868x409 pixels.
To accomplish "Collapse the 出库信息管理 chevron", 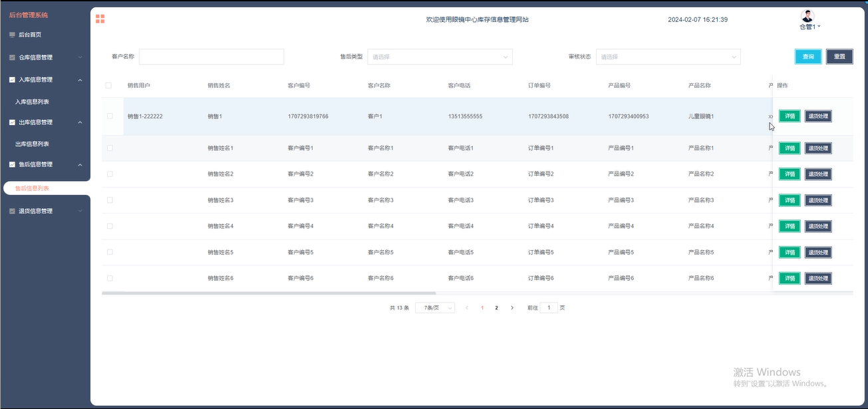I will tap(80, 122).
